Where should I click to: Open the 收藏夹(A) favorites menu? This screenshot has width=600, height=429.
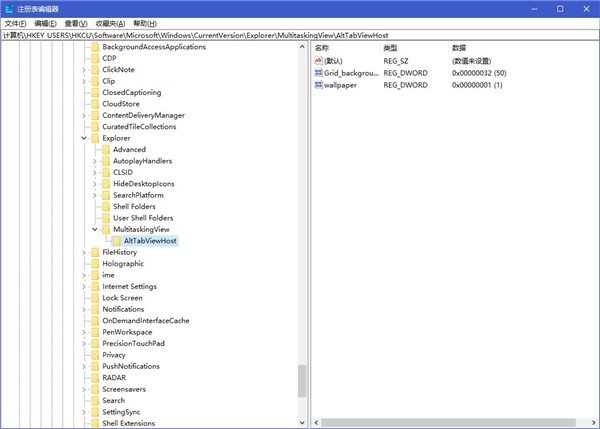pos(112,22)
